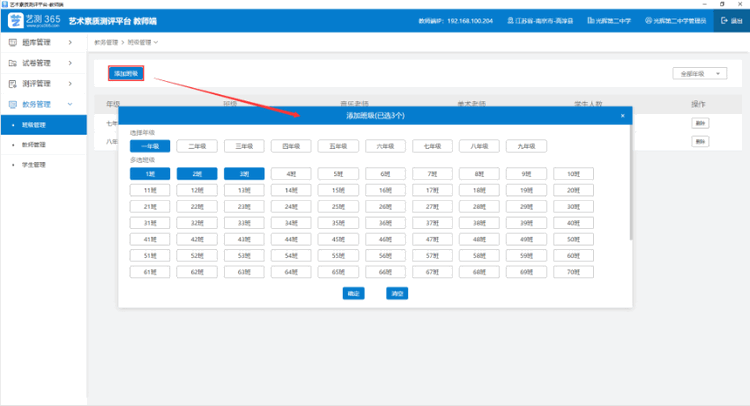Click the 测评管理 sidebar icon

point(12,84)
